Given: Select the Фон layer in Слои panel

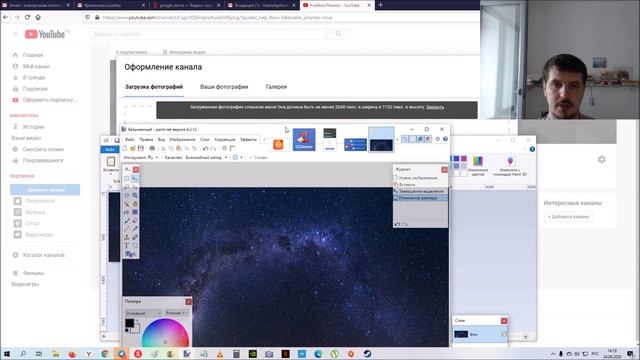Looking at the screenshot, I should [480, 334].
